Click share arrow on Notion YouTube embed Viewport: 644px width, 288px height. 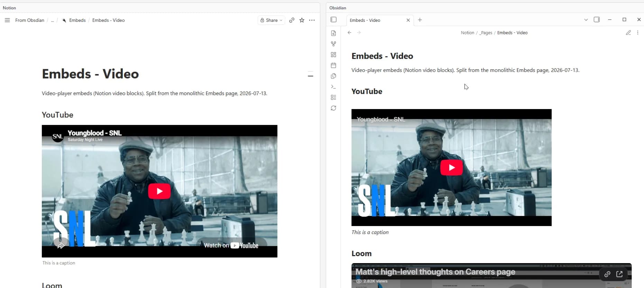coord(61,245)
